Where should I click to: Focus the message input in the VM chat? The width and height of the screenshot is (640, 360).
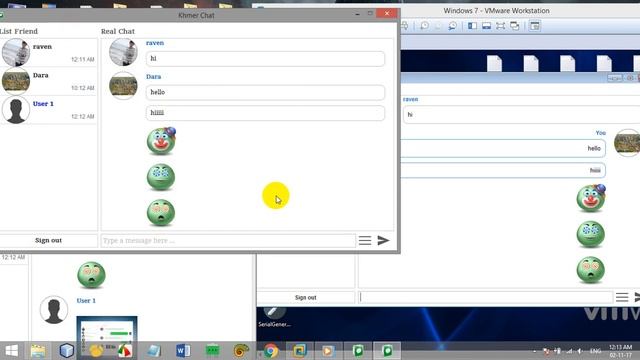[486, 298]
